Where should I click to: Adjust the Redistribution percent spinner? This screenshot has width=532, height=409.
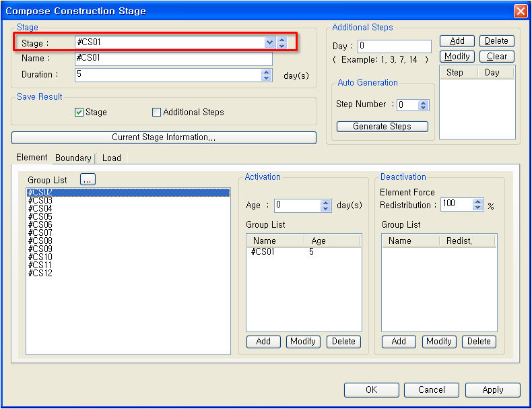pyautogui.click(x=477, y=204)
